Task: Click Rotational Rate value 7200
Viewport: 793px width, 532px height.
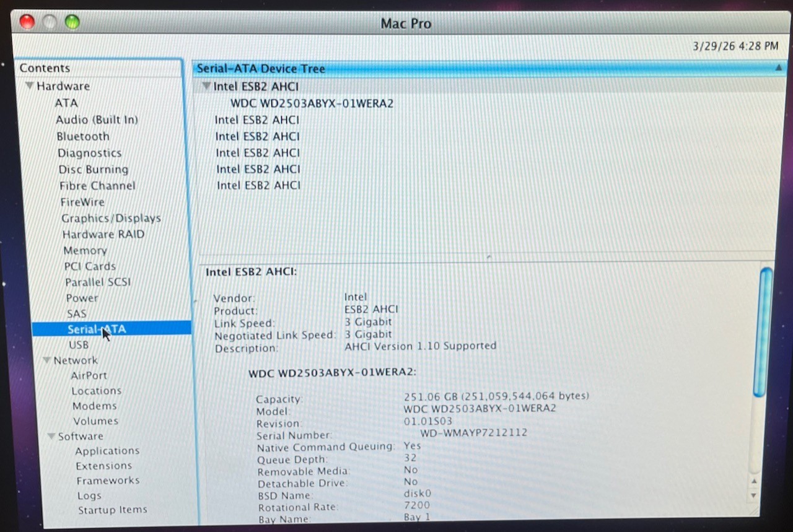Action: tap(416, 505)
